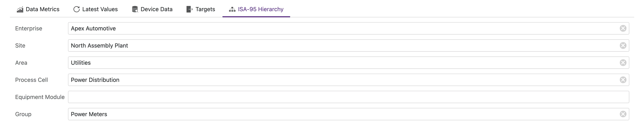644x132 pixels.
Task: Click the database icon on Device Data tab
Action: (135, 9)
